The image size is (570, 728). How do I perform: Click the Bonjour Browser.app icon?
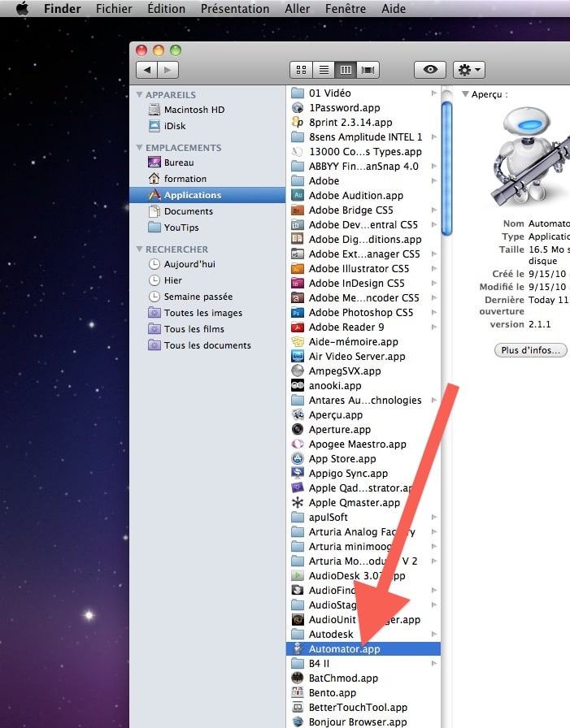point(298,722)
